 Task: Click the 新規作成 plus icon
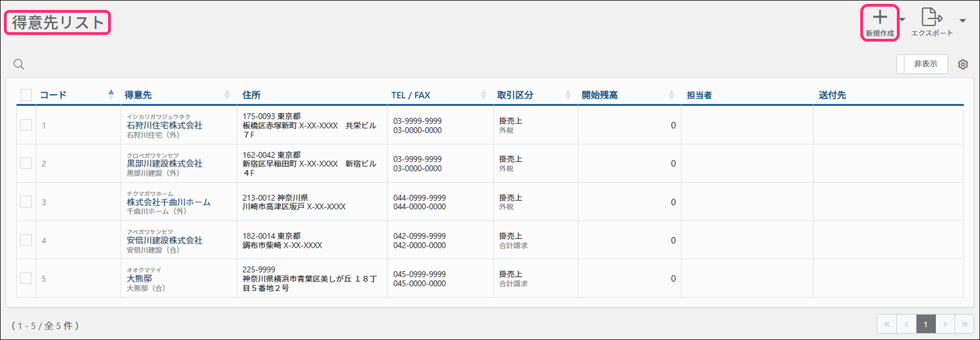coord(880,18)
